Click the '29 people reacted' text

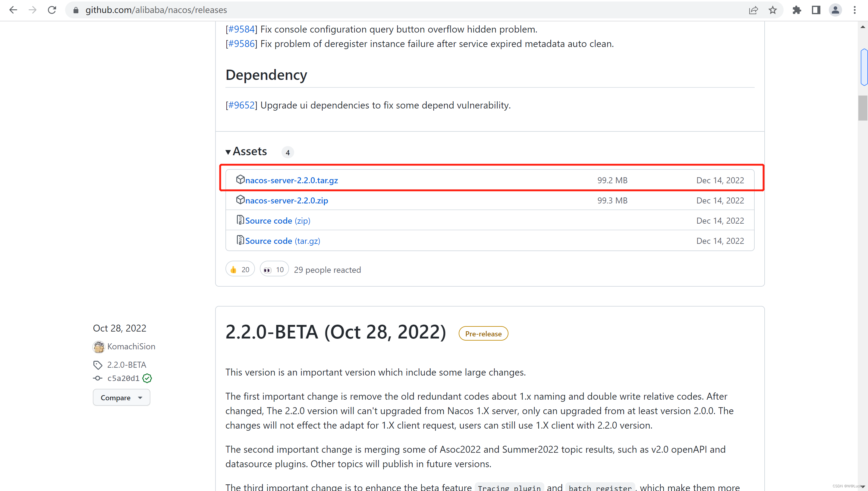tap(327, 270)
